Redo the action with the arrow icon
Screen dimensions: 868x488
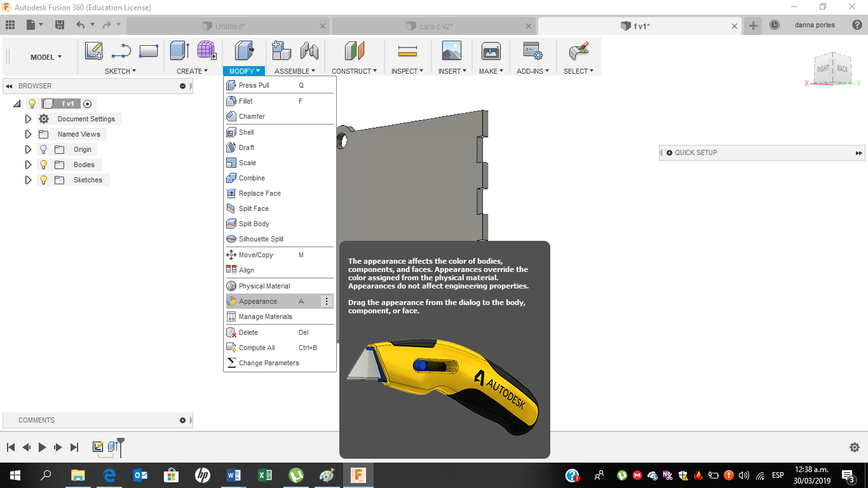pos(107,25)
